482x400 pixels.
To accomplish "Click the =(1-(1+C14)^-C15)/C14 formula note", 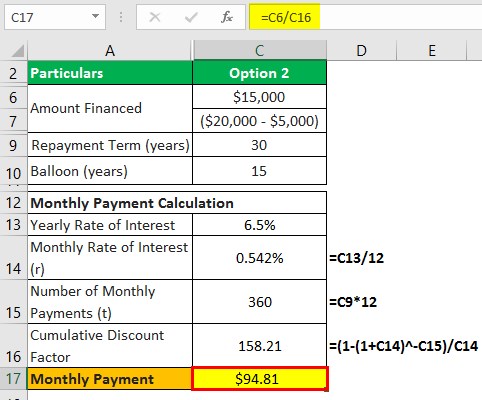I will pyautogui.click(x=404, y=346).
